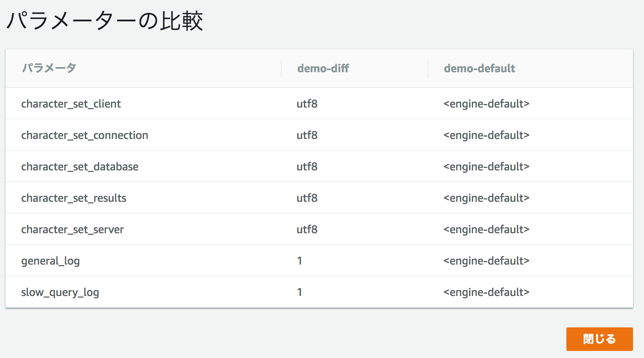The height and width of the screenshot is (358, 644).
Task: Select the slow_query_log parameter name
Action: [x=60, y=292]
